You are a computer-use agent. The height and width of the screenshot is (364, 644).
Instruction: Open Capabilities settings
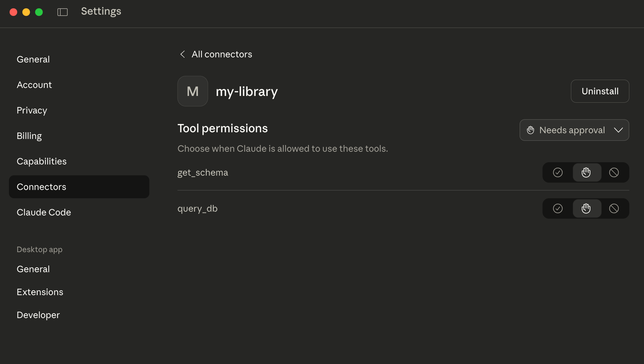pos(41,161)
